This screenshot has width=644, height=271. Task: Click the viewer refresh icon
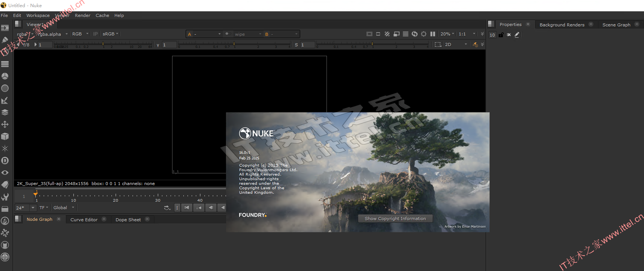[415, 34]
